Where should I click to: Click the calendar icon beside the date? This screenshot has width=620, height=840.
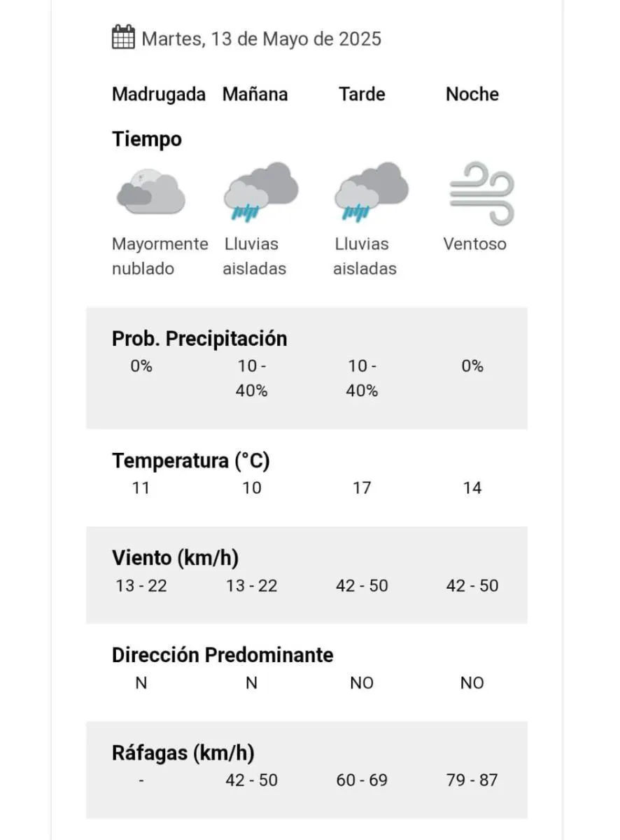(x=123, y=37)
